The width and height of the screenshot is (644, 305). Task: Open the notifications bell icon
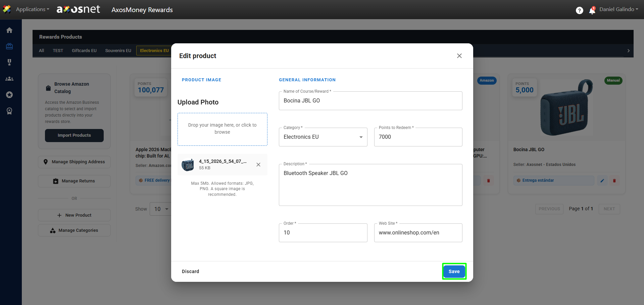(x=592, y=10)
